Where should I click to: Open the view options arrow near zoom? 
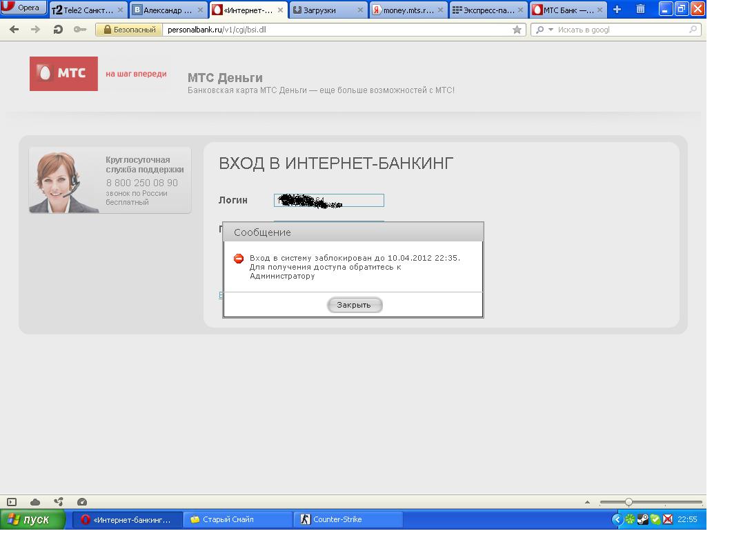coord(588,502)
